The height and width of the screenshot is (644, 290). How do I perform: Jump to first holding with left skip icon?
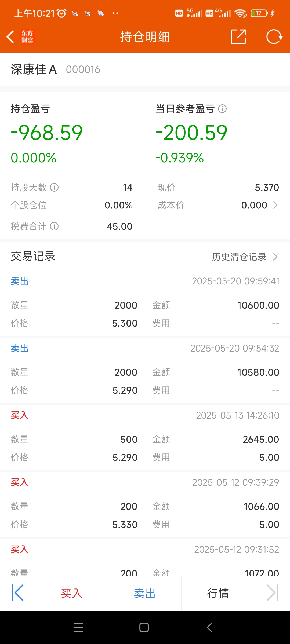pyautogui.click(x=18, y=593)
